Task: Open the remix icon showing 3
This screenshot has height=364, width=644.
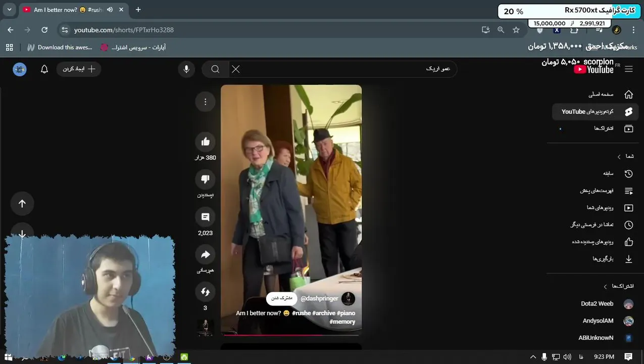Action: coord(205,292)
